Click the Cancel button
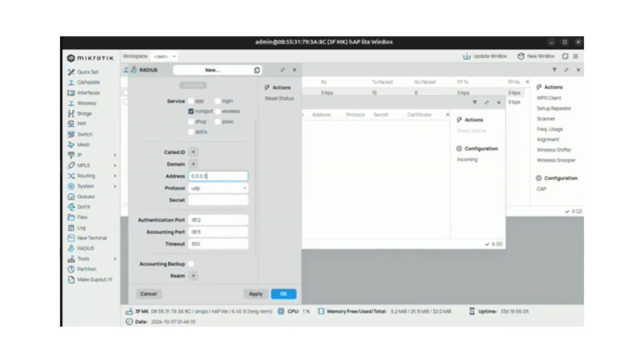The image size is (644, 363). (148, 294)
